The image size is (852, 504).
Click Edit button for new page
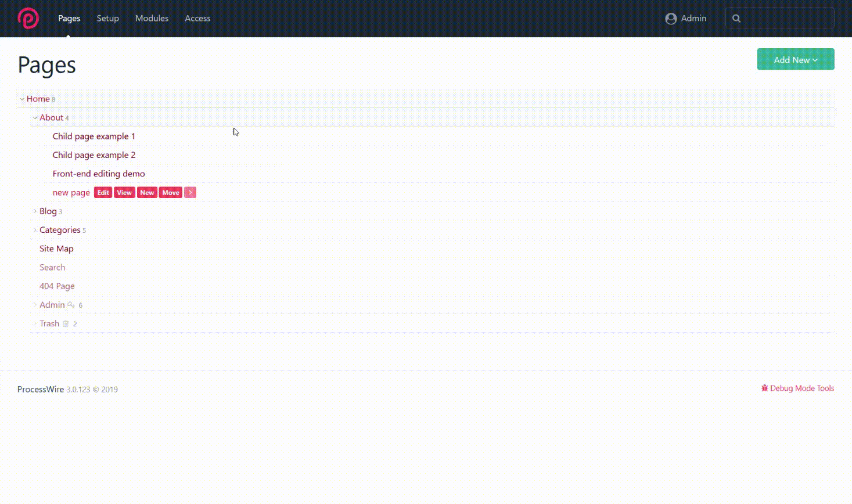[103, 192]
